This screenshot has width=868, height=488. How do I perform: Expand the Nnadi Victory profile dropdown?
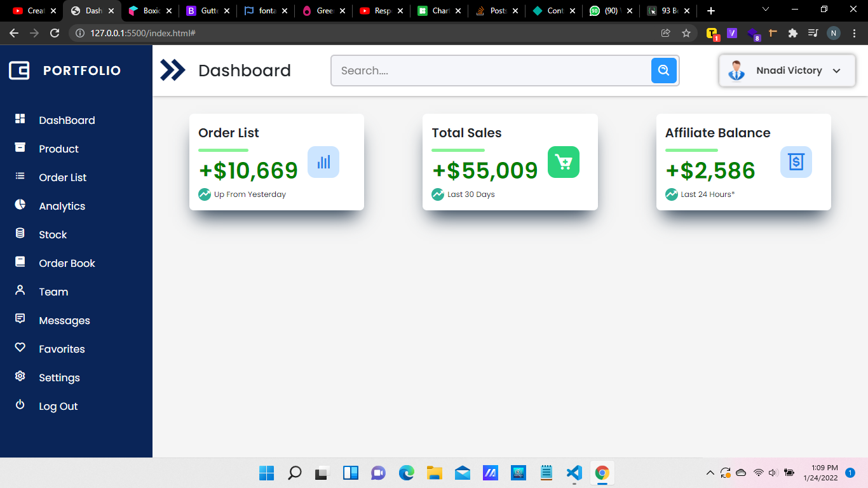[837, 71]
